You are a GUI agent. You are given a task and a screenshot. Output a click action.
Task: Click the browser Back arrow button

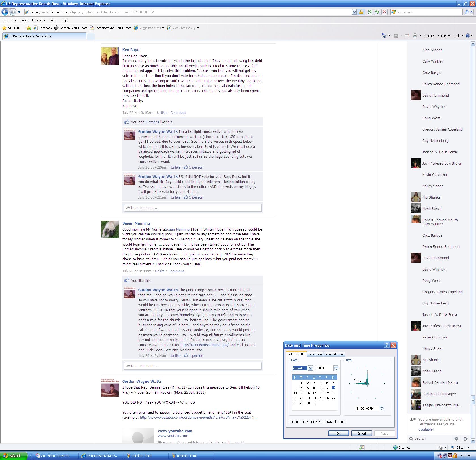(x=5, y=12)
